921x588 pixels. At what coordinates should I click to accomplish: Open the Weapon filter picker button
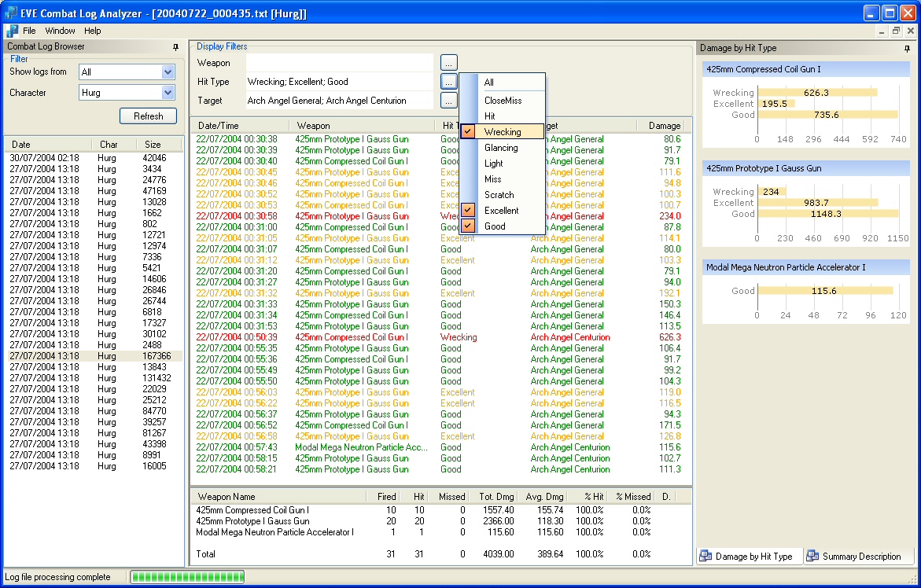[449, 62]
